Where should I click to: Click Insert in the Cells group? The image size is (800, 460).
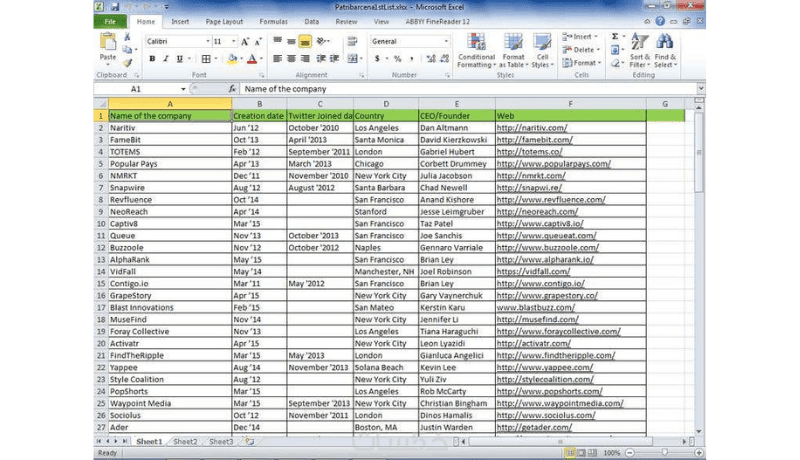point(580,37)
